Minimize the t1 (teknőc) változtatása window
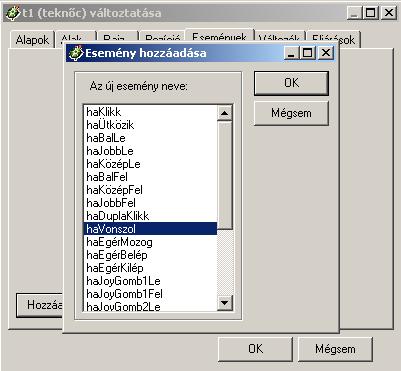 355,13
